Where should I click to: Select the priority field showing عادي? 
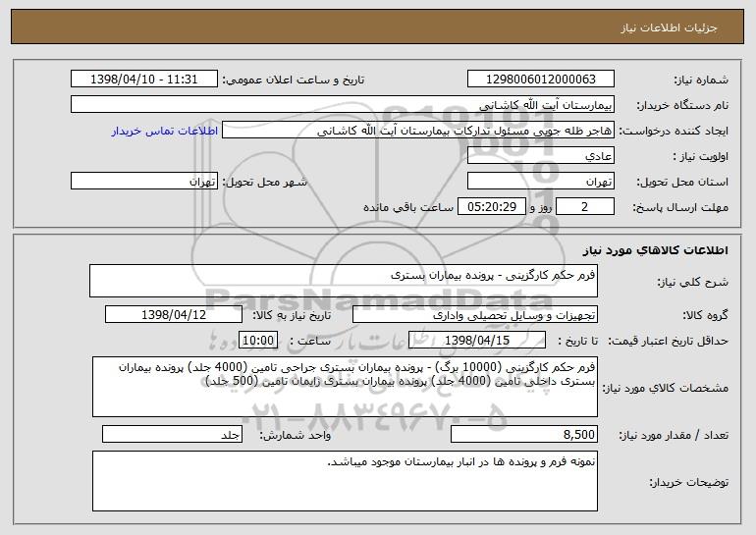pyautogui.click(x=540, y=156)
